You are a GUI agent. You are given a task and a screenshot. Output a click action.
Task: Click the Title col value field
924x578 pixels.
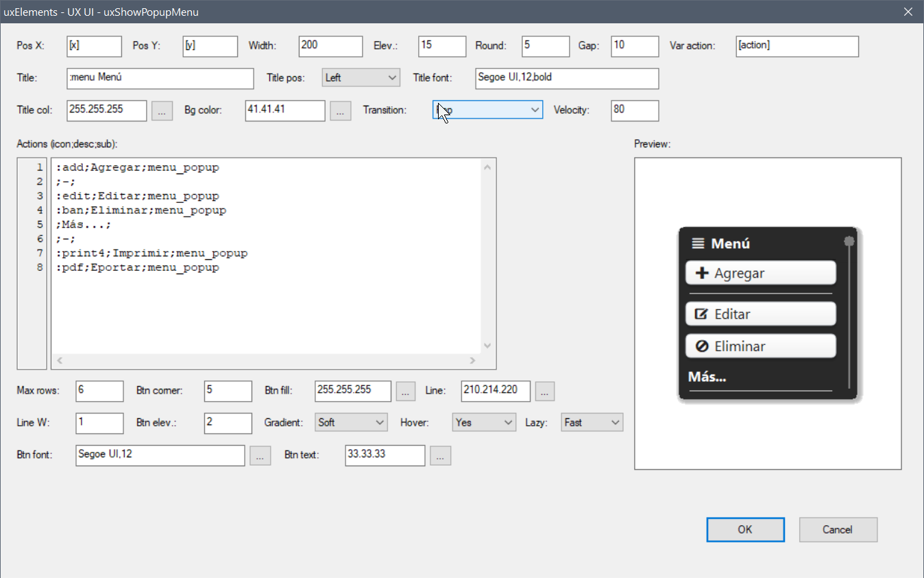point(107,110)
